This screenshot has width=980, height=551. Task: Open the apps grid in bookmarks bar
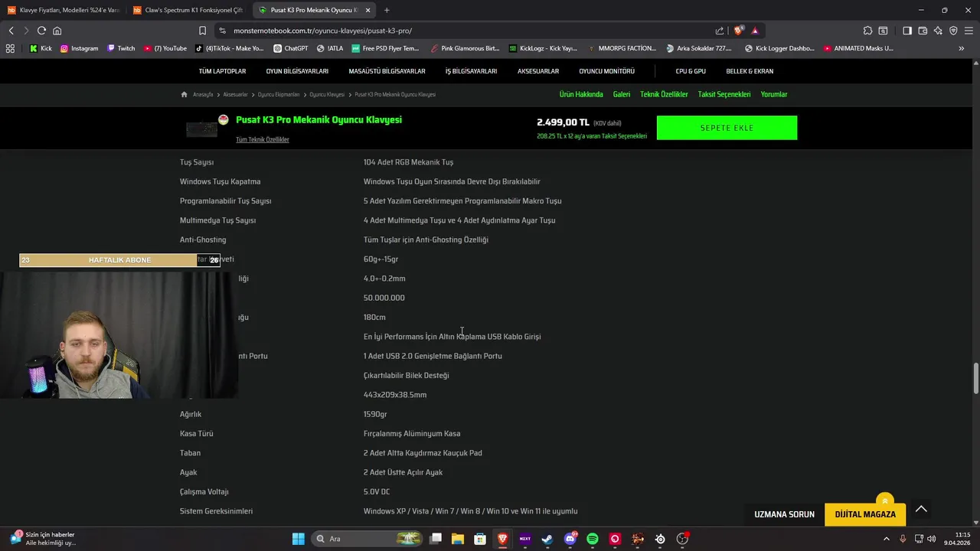point(10,48)
